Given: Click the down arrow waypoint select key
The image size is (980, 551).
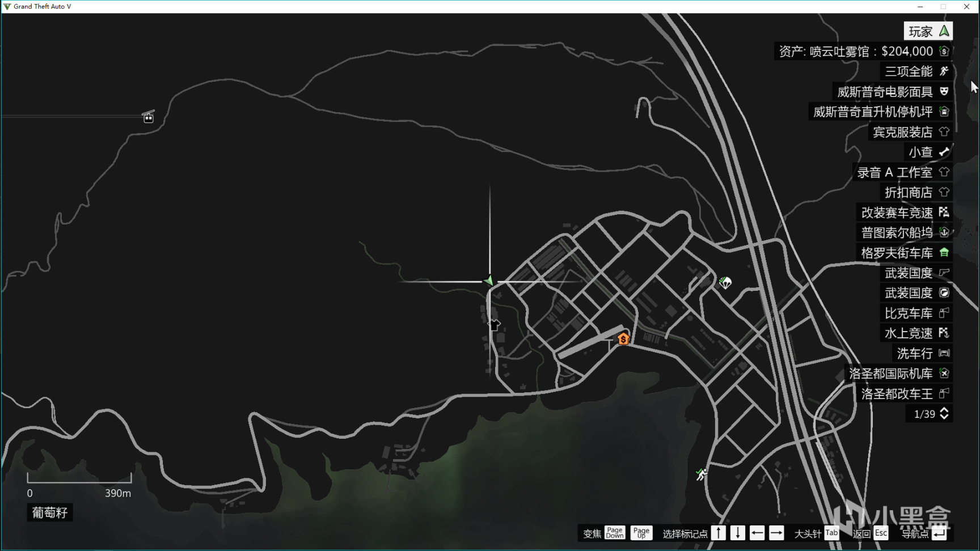Looking at the screenshot, I should pos(738,533).
